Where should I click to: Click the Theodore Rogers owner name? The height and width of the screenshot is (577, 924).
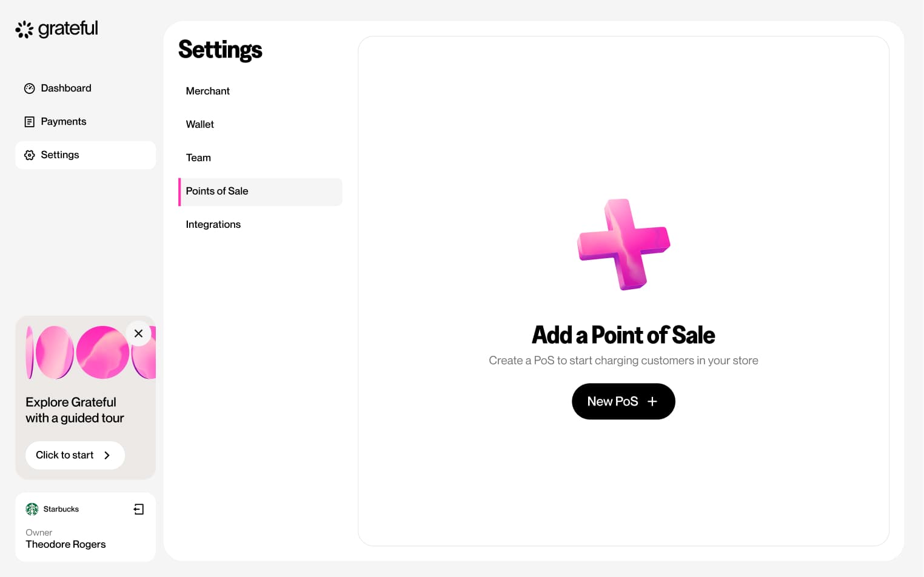(65, 544)
